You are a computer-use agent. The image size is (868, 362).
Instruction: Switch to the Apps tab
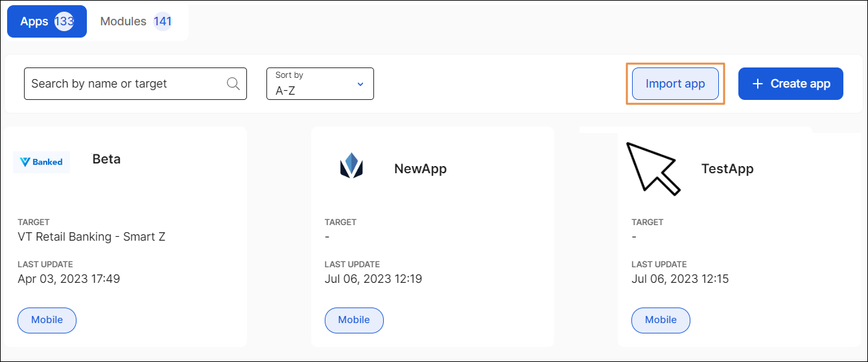coord(34,21)
